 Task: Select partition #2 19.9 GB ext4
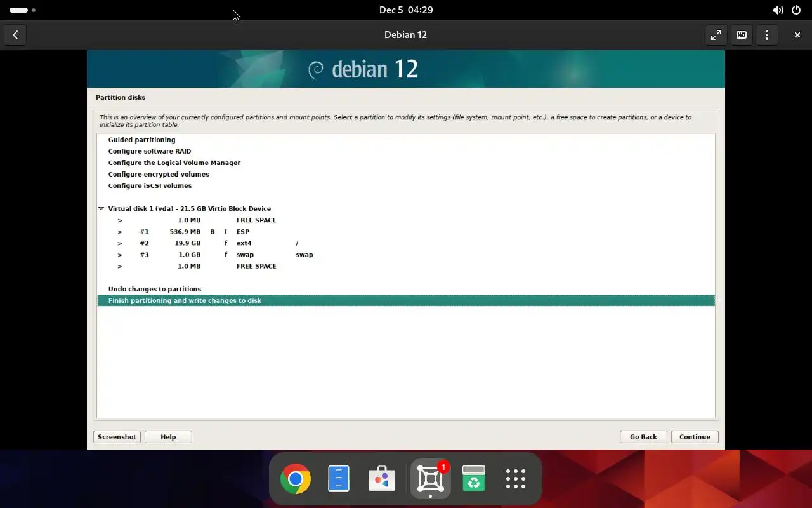click(406, 243)
